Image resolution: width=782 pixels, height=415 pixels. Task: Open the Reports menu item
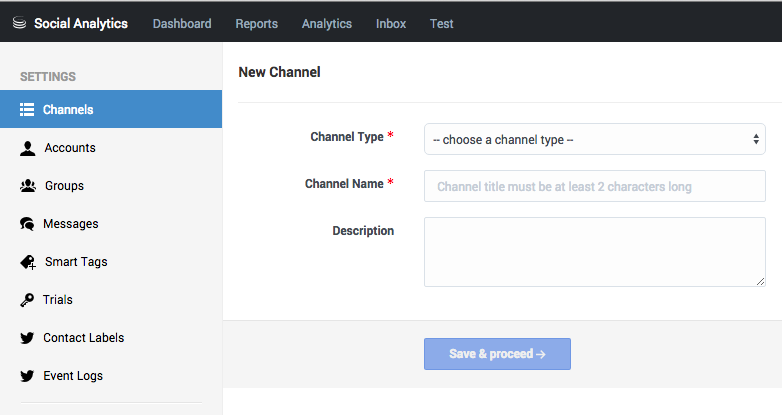[x=256, y=23]
